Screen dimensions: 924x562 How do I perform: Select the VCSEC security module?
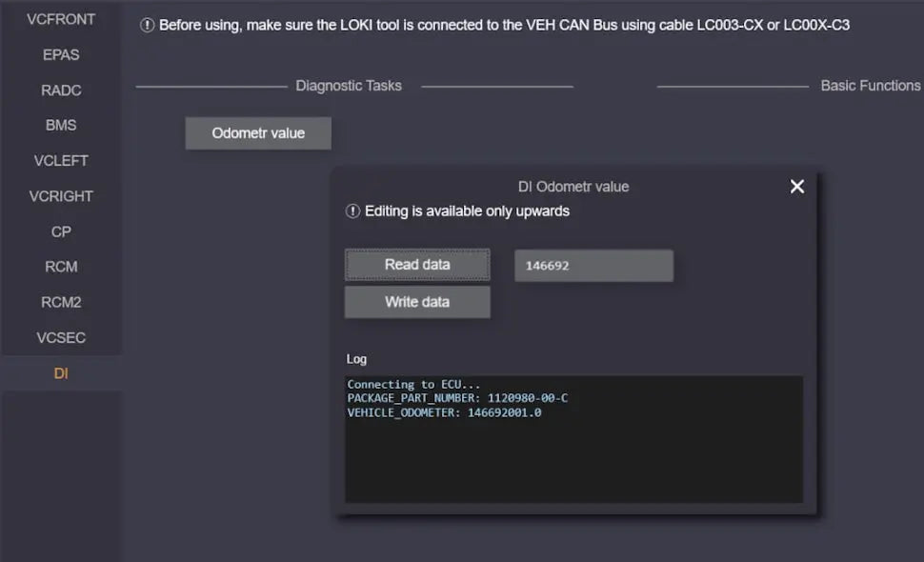[61, 337]
